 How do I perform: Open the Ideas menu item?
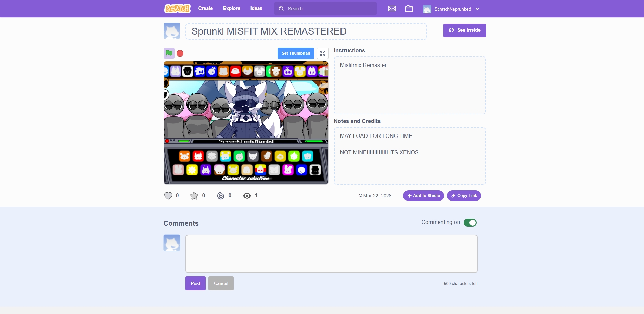(256, 9)
